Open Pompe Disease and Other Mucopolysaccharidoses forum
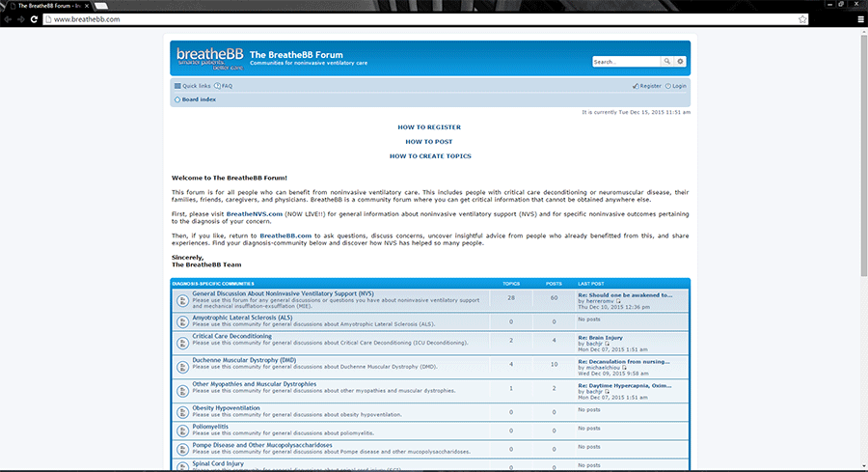 click(262, 444)
